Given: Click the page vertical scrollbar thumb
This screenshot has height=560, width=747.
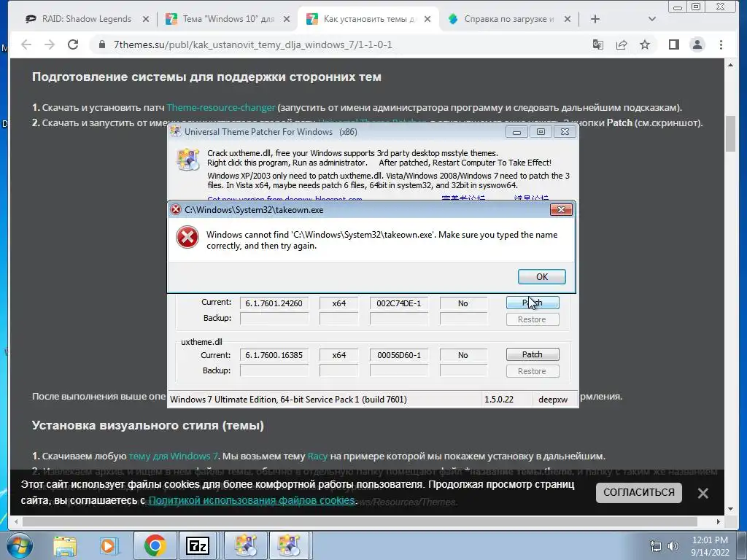Looking at the screenshot, I should (x=730, y=133).
